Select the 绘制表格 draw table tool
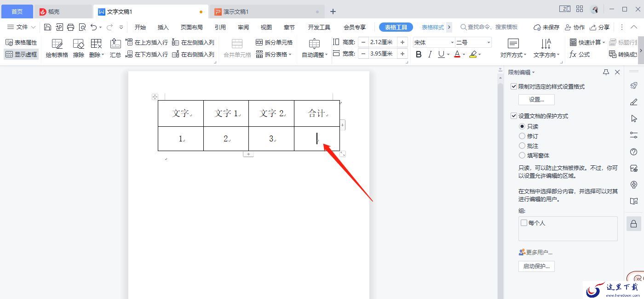Image resolution: width=644 pixels, height=299 pixels. [x=57, y=48]
